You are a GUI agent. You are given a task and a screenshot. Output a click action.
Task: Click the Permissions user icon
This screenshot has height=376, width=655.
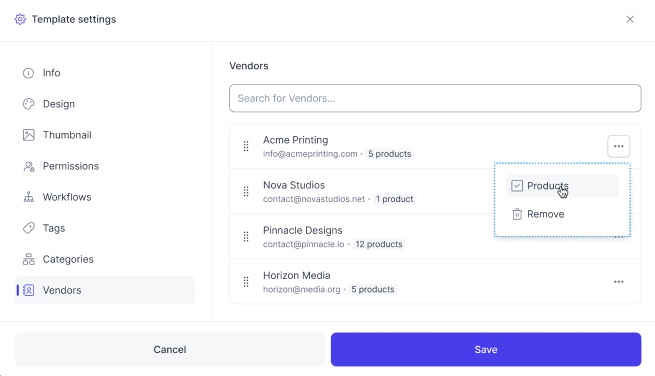click(28, 166)
